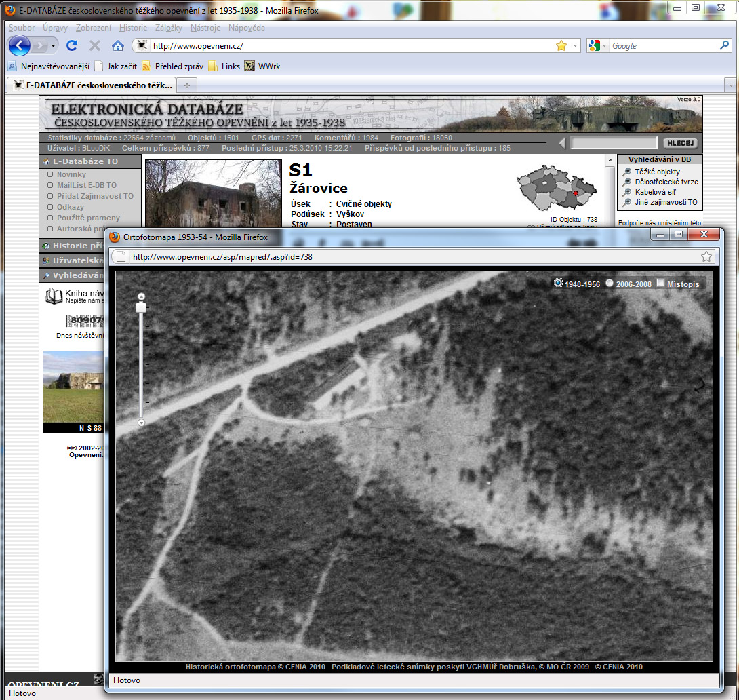Click the zoom-out arrow below map slider

click(x=141, y=423)
